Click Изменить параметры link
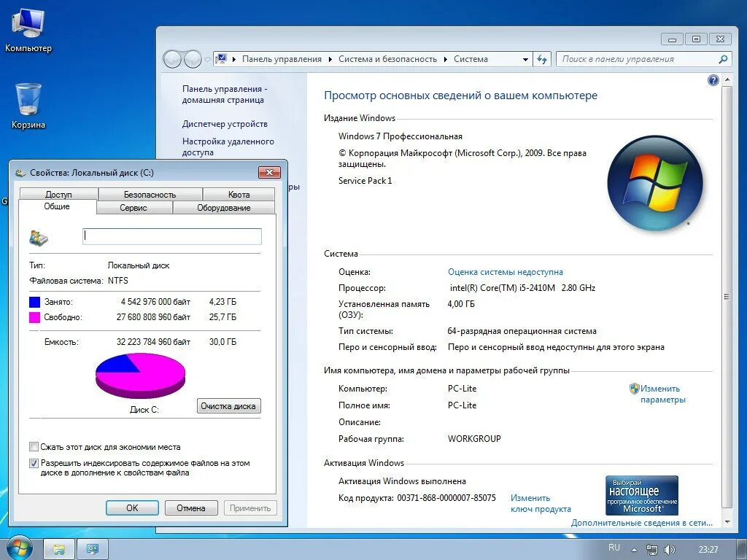Screen dimensions: 747x560 click(x=662, y=394)
